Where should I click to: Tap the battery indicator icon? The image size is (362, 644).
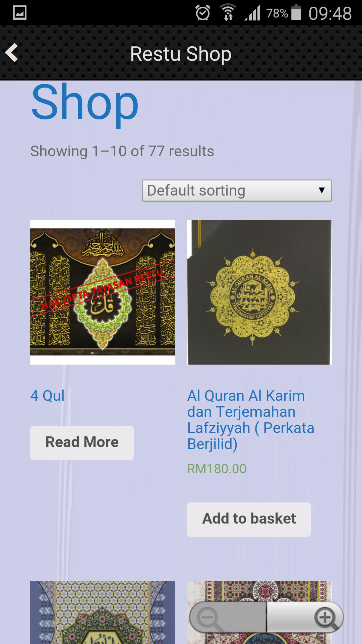pos(296,13)
